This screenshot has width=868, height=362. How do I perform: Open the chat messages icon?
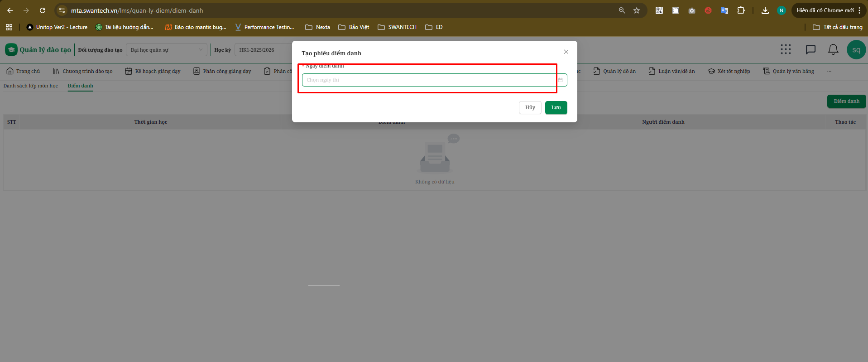[810, 50]
